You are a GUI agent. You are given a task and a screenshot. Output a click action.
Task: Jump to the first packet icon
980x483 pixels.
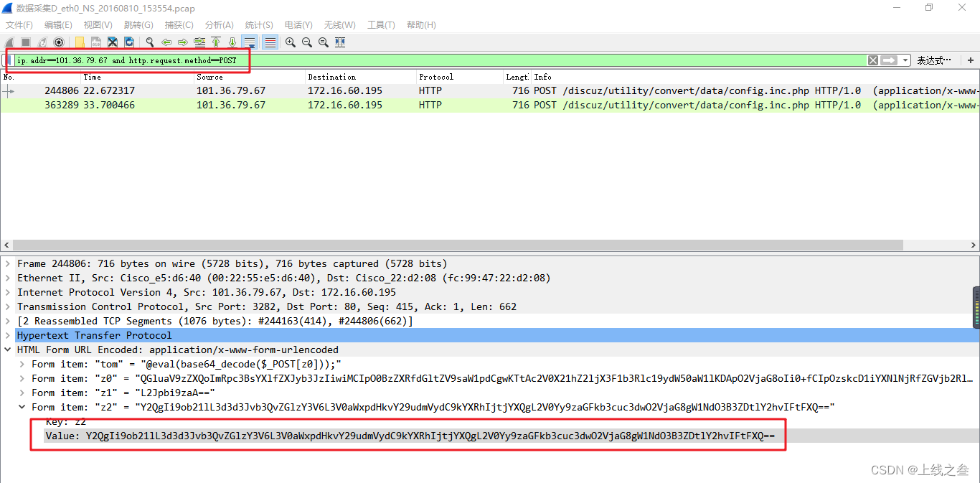[216, 42]
